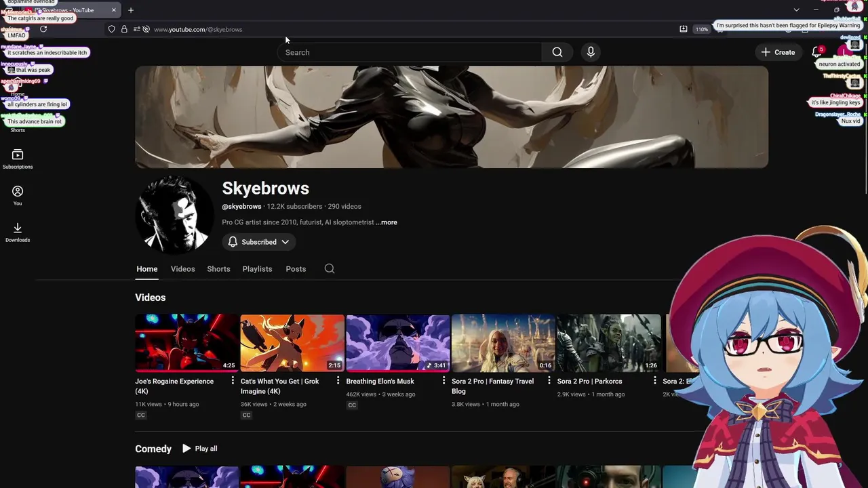
Task: Play the Parkorcs video thumbnail
Action: pos(609,343)
